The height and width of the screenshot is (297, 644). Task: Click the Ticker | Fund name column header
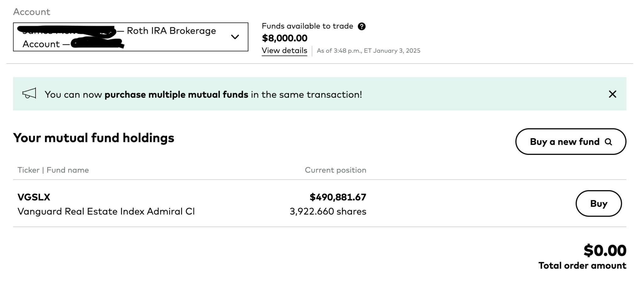coord(53,170)
